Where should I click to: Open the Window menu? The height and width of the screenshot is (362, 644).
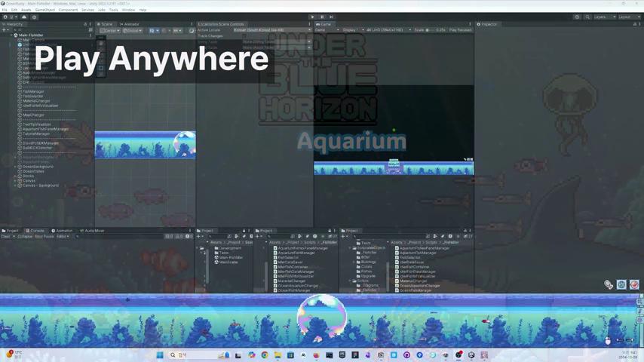pyautogui.click(x=128, y=10)
